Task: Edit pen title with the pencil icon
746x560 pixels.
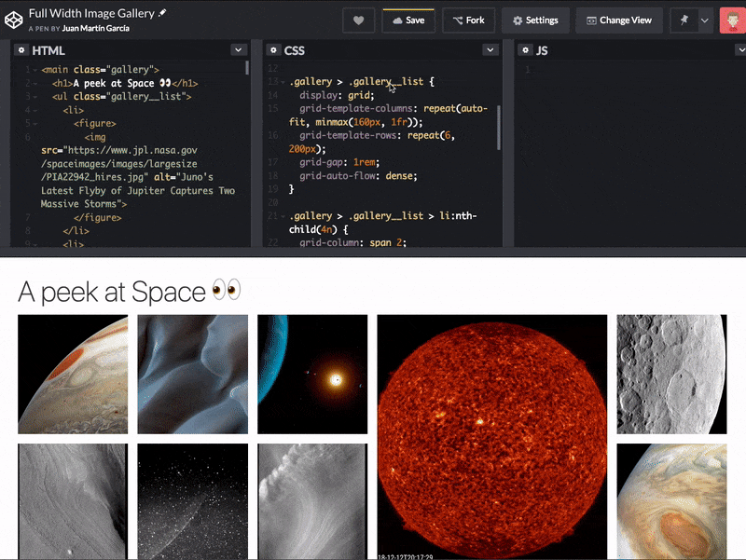Action: pyautogui.click(x=162, y=13)
